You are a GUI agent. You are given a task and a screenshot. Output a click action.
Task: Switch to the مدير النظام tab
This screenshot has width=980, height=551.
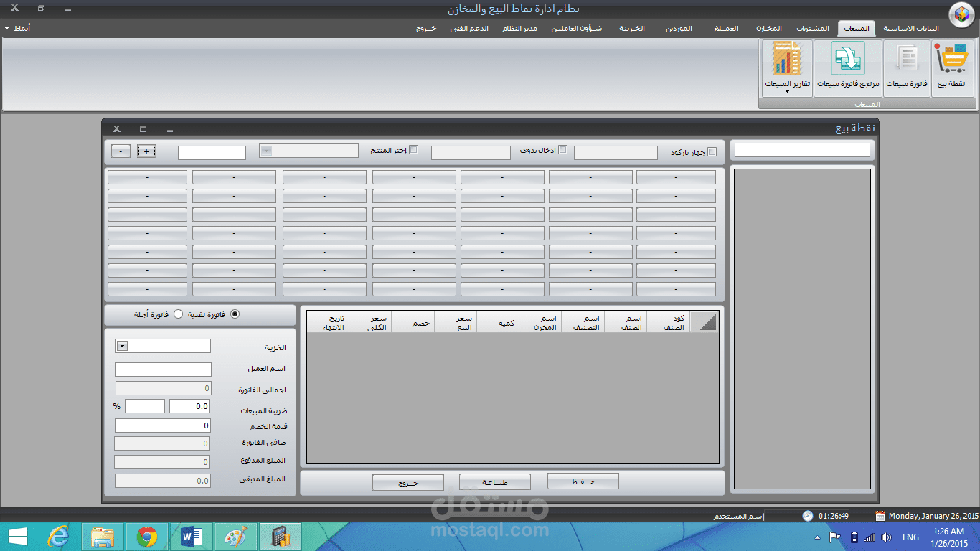tap(519, 29)
